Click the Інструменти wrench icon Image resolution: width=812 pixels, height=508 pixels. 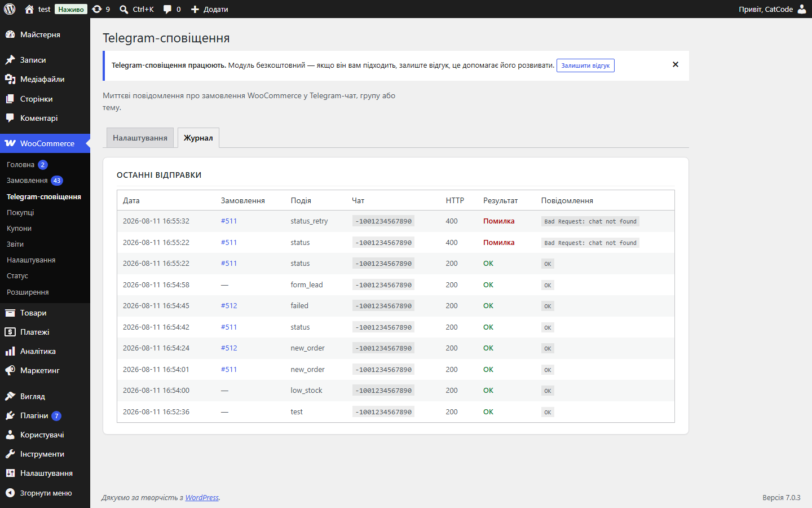click(10, 454)
